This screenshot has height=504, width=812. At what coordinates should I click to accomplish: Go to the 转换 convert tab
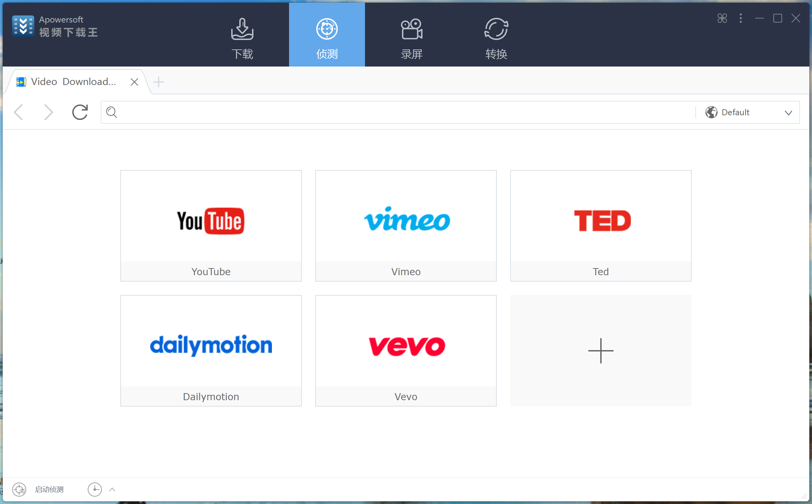click(496, 35)
